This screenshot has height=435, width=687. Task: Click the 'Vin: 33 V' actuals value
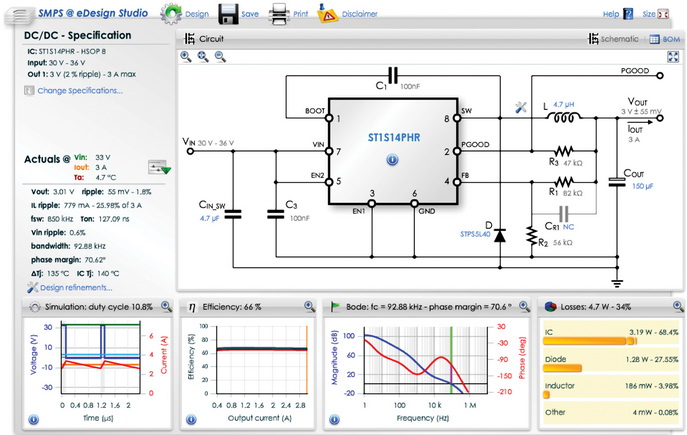click(x=92, y=157)
